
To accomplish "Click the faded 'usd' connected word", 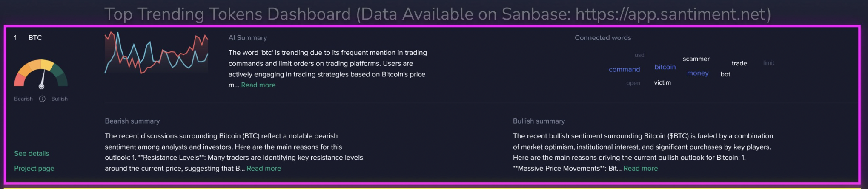I will coord(639,55).
